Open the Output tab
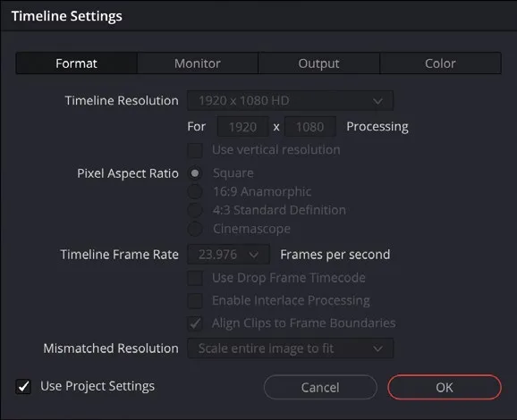 tap(318, 63)
